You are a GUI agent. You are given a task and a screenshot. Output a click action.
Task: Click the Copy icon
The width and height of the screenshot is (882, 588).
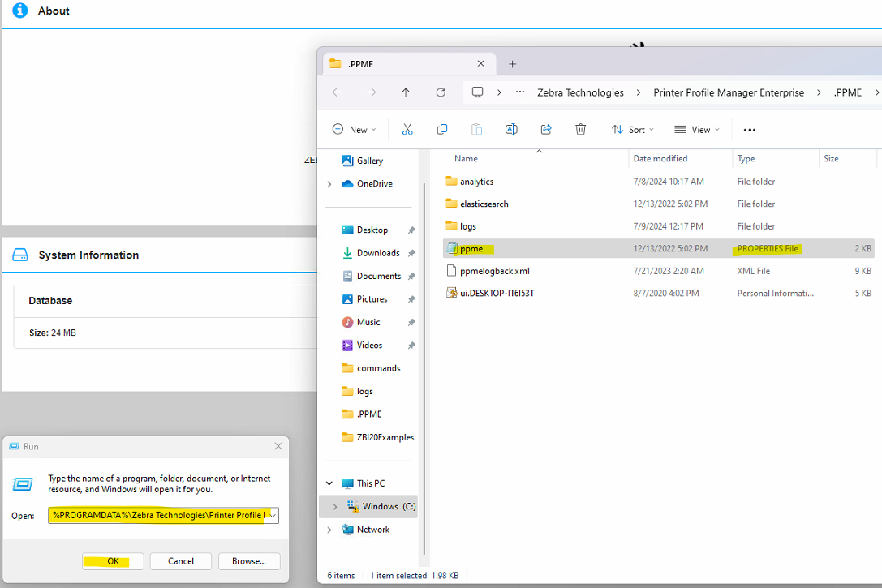(442, 129)
